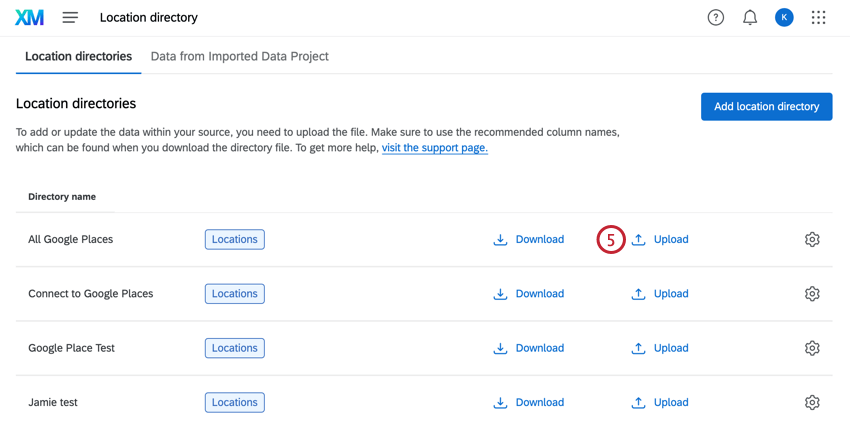Open settings gear for Google Place Test
The image size is (850, 423).
(812, 348)
